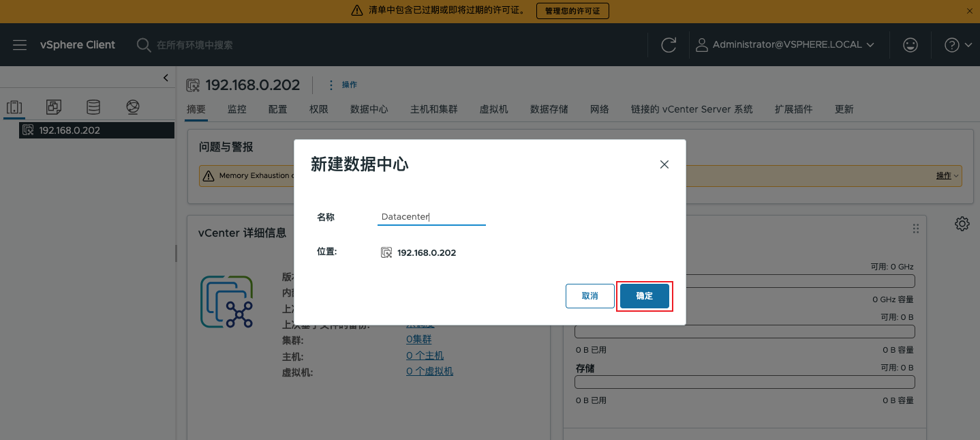Click the 管理您的许可证 button
The width and height of the screenshot is (980, 440).
tap(572, 11)
